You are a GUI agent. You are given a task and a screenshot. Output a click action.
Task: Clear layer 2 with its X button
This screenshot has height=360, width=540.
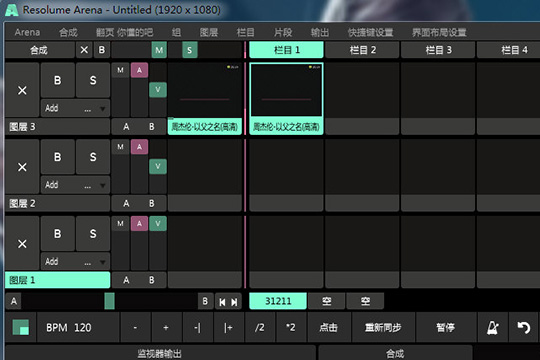click(x=22, y=167)
